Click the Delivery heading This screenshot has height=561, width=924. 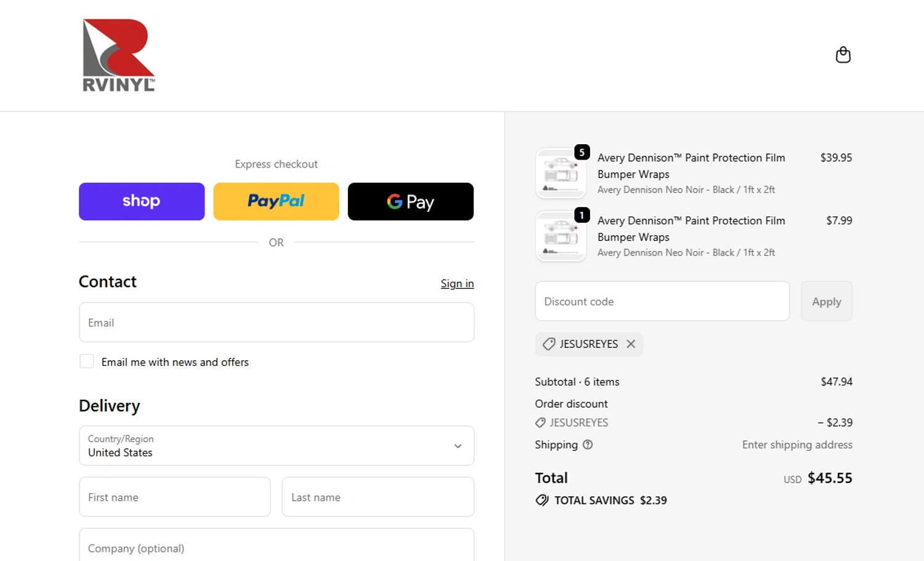pos(110,406)
